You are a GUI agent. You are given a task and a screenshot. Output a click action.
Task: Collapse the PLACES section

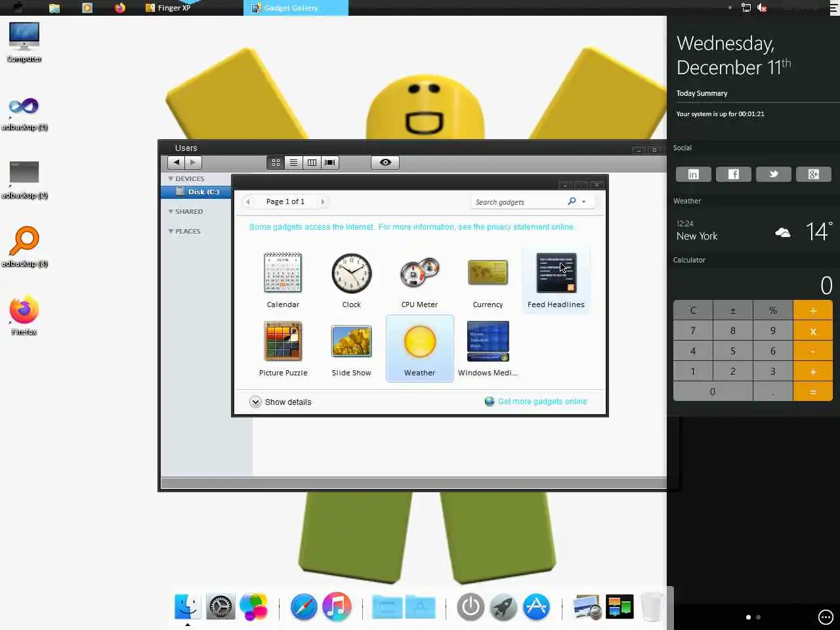[x=171, y=231]
